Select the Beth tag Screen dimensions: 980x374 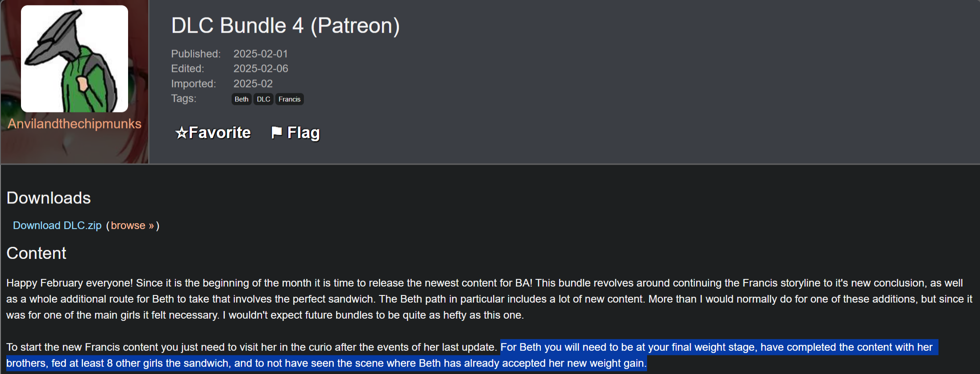(x=241, y=99)
